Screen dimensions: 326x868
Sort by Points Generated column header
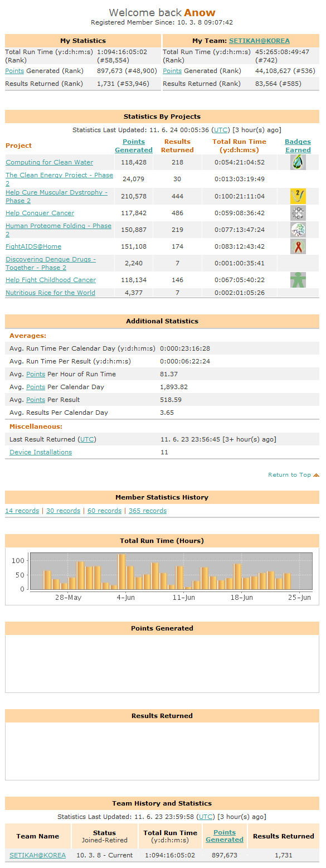(134, 146)
